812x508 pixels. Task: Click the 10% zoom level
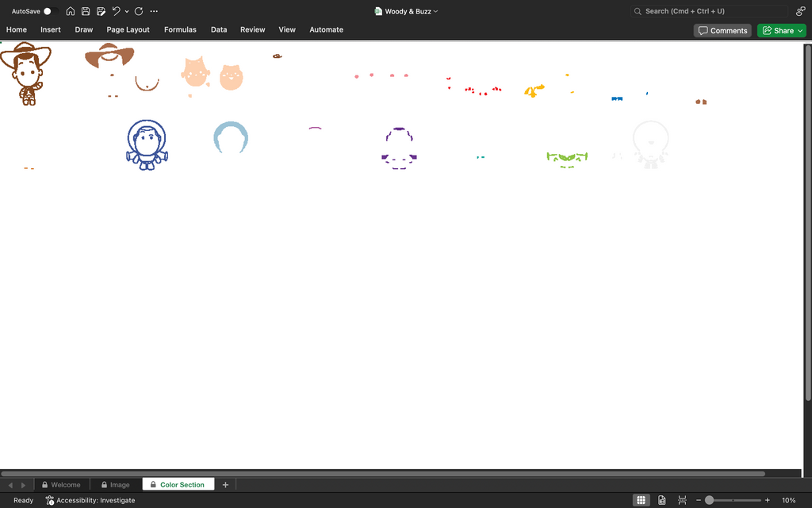pos(789,500)
